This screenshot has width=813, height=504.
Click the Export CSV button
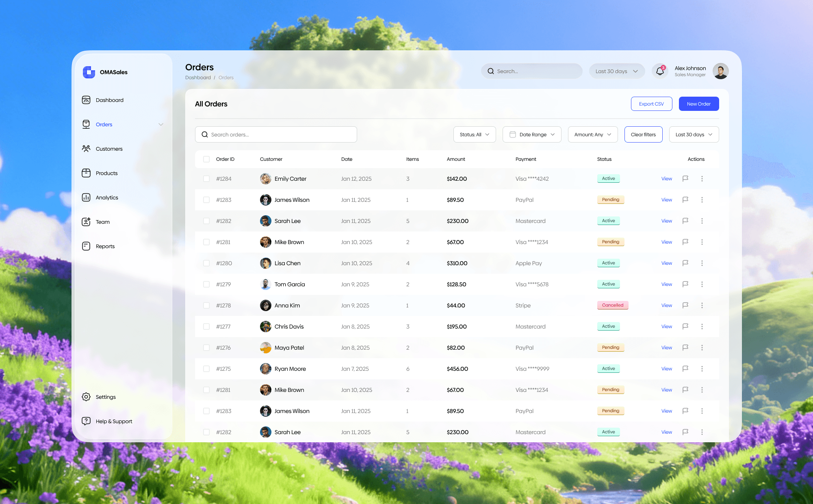651,104
